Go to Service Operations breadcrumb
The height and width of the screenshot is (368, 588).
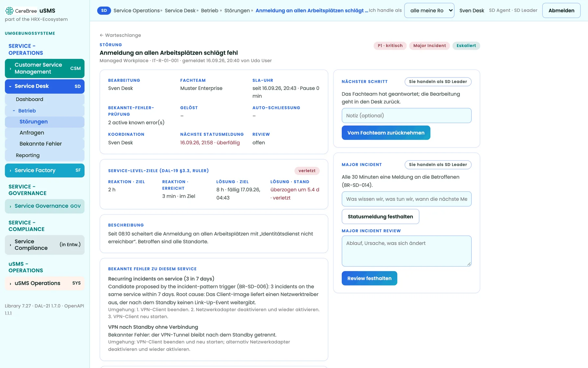(x=137, y=10)
